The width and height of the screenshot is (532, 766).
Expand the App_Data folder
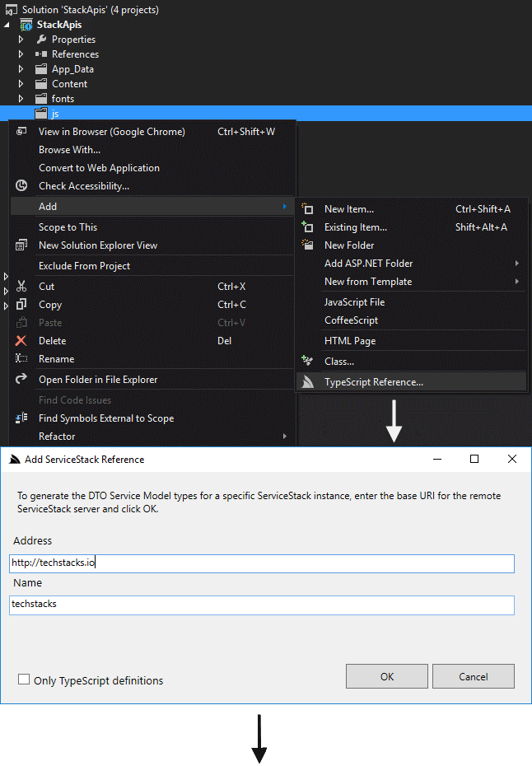pos(21,69)
